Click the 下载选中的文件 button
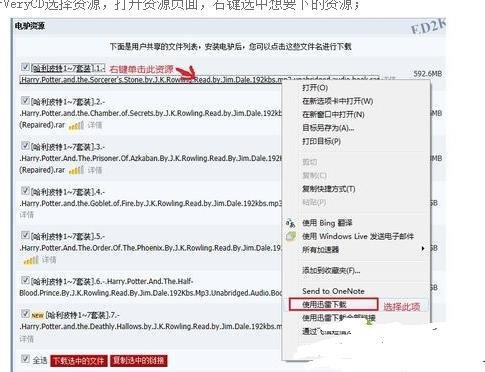 pos(79,361)
